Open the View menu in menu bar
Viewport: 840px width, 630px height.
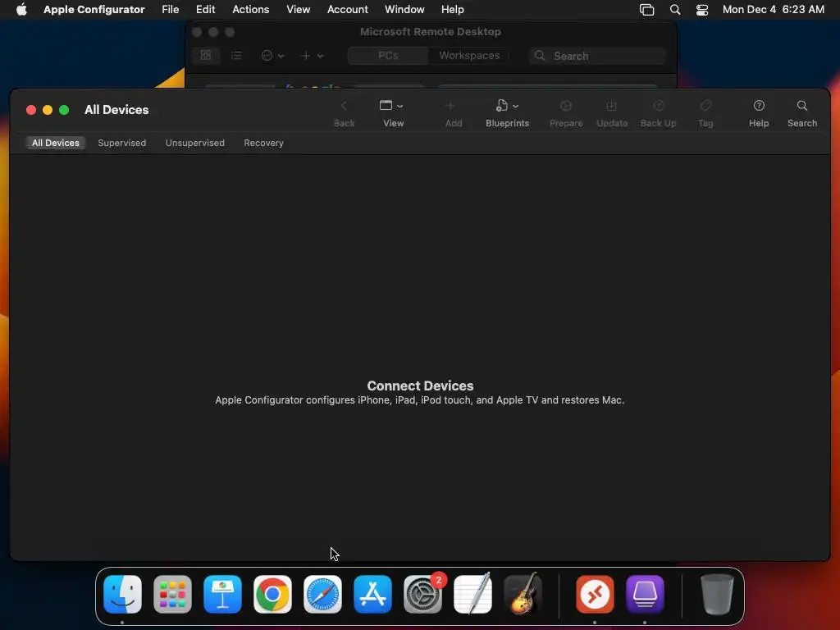coord(298,10)
